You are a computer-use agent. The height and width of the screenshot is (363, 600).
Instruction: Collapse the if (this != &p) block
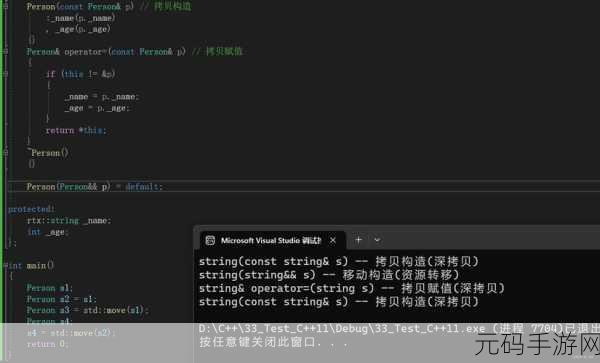5,74
